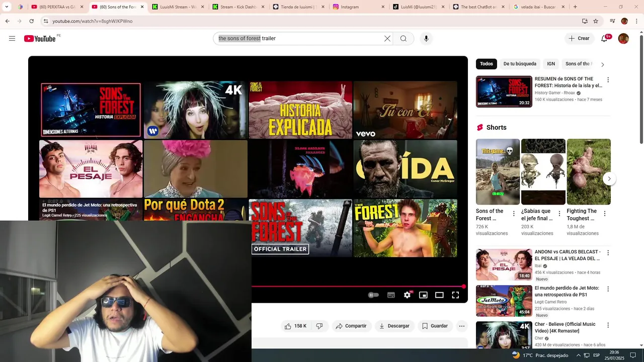Image resolution: width=644 pixels, height=362 pixels.
Task: Open options for 'Fighting The Toughest' short
Action: [x=604, y=214]
